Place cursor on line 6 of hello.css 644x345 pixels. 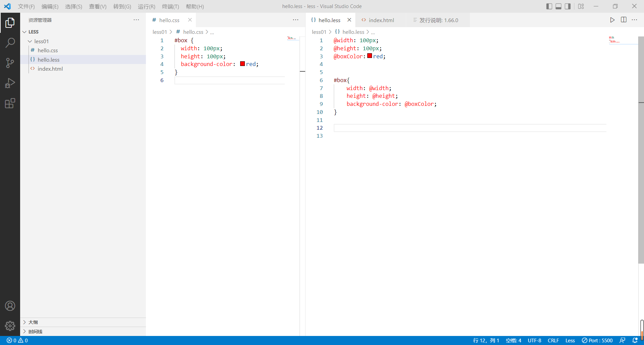(230, 80)
